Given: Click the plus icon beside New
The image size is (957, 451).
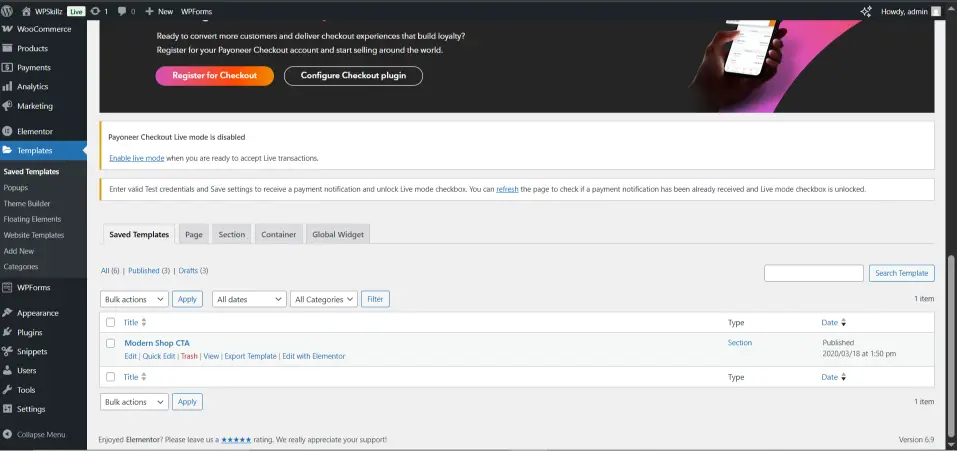Looking at the screenshot, I should click(149, 11).
